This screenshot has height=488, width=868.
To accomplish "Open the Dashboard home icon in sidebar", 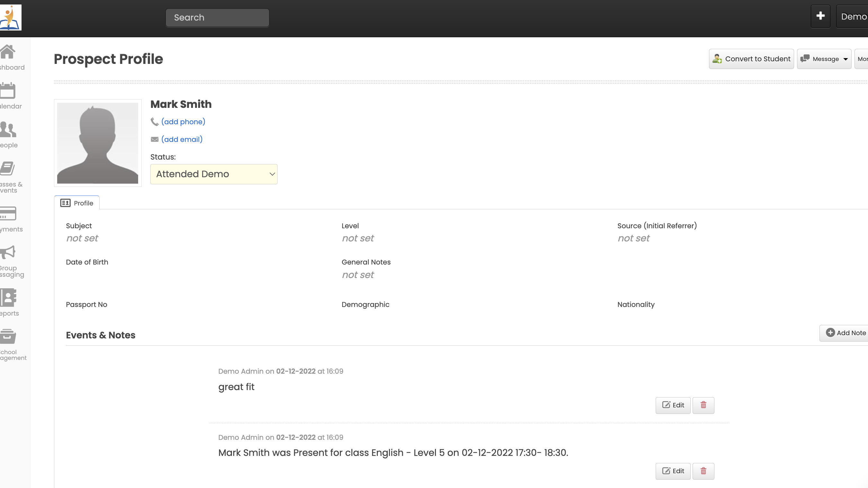I will pos(8,52).
